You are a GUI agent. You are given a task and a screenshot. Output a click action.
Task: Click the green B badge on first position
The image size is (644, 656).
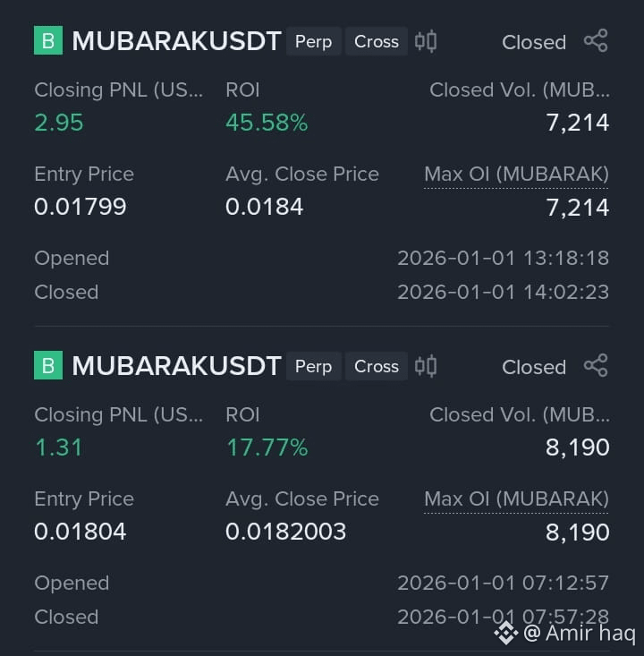[x=48, y=40]
